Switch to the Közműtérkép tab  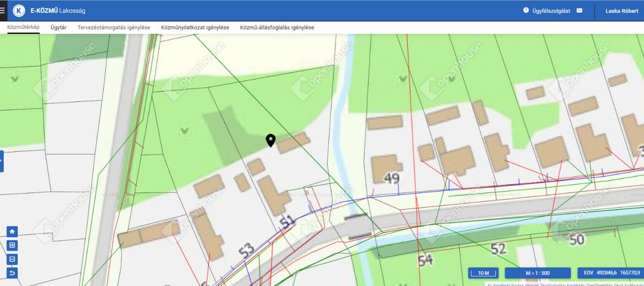click(x=23, y=27)
